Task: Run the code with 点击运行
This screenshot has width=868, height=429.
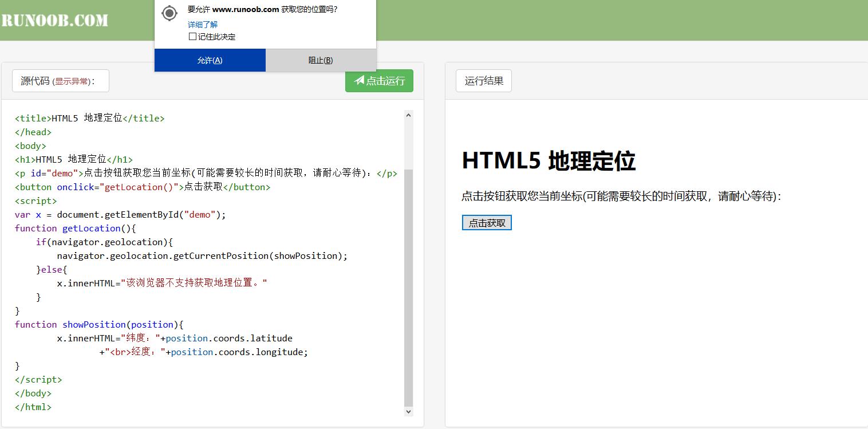Action: [379, 81]
